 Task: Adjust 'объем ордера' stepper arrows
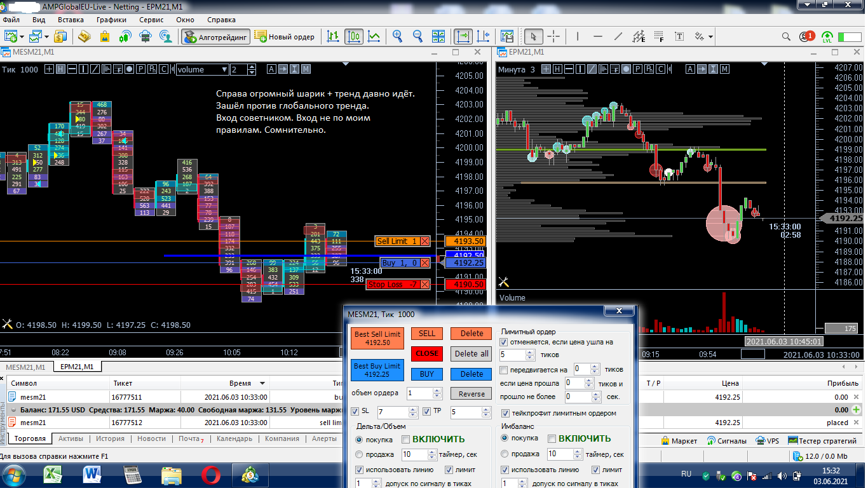tap(437, 393)
